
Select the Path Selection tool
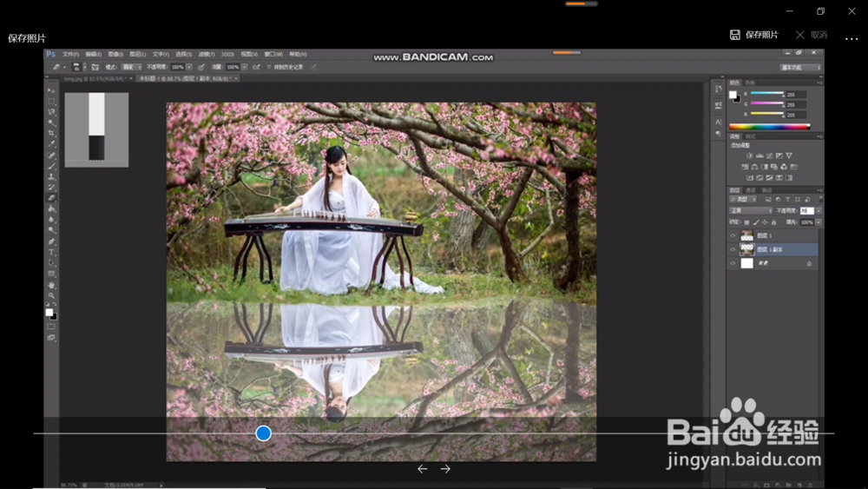(51, 263)
